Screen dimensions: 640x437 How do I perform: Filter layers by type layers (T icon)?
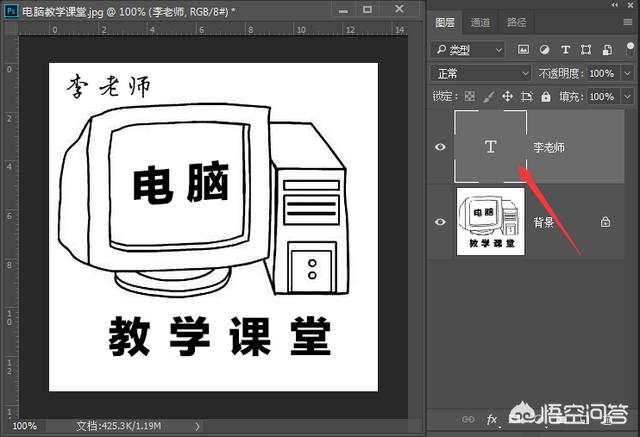click(564, 49)
